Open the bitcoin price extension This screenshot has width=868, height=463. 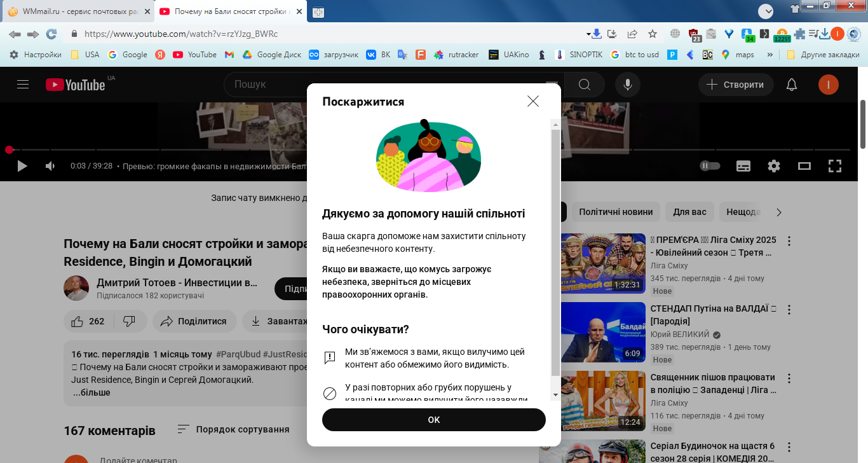pyautogui.click(x=782, y=34)
